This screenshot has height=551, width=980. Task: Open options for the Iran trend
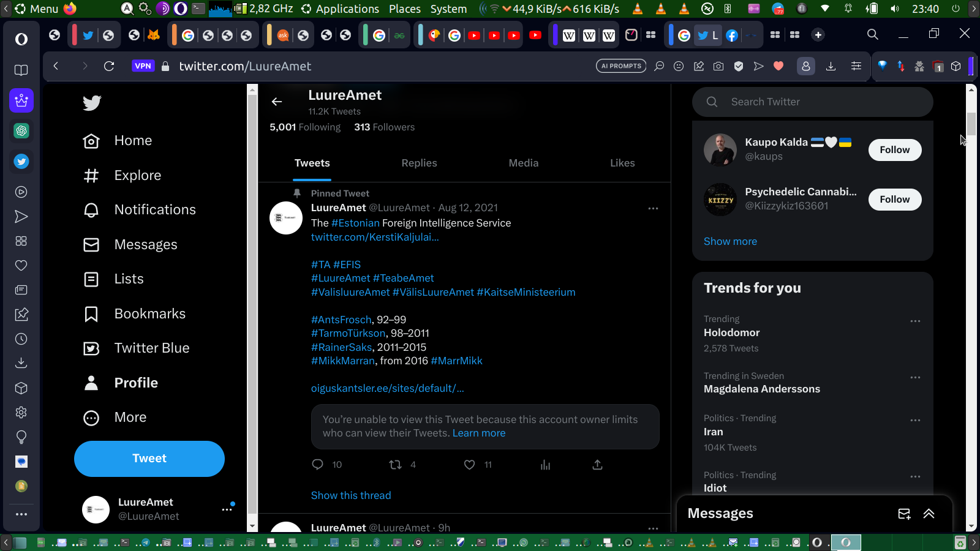[915, 420]
